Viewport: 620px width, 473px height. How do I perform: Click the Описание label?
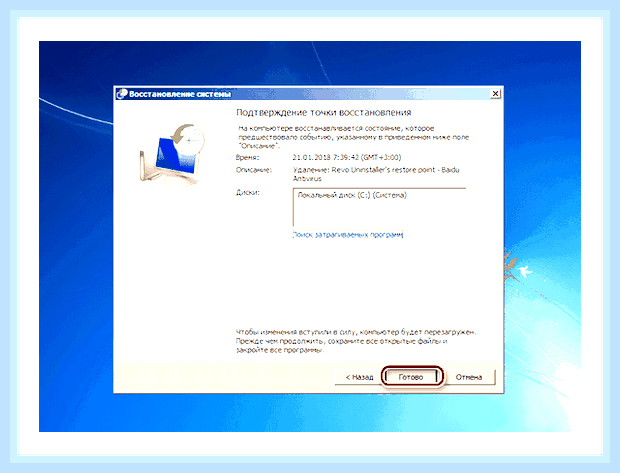tap(254, 170)
